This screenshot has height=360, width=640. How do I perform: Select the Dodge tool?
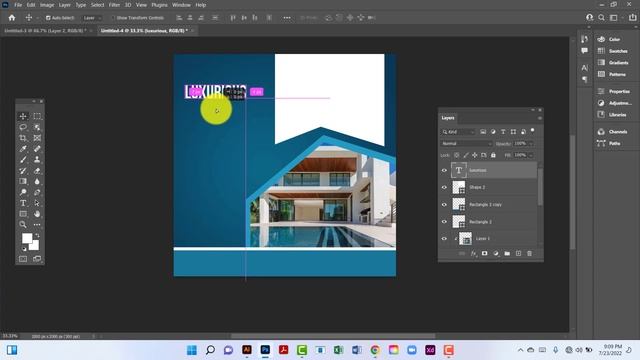pyautogui.click(x=23, y=192)
